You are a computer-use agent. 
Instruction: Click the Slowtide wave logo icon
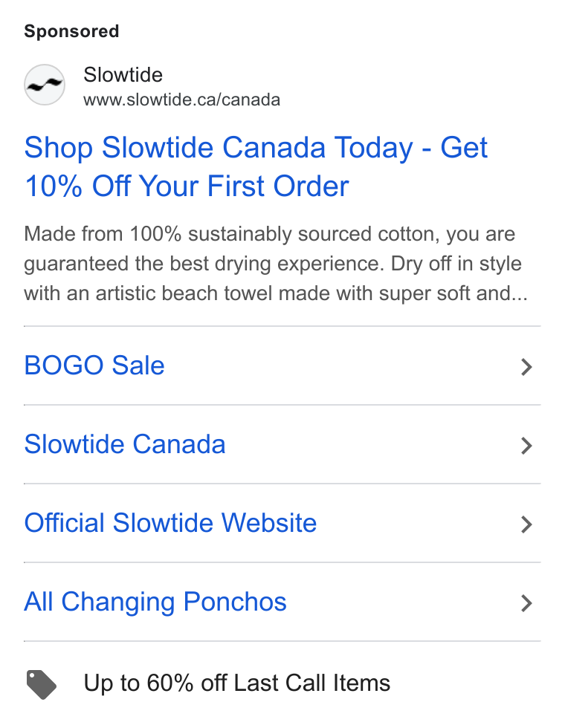coord(45,85)
